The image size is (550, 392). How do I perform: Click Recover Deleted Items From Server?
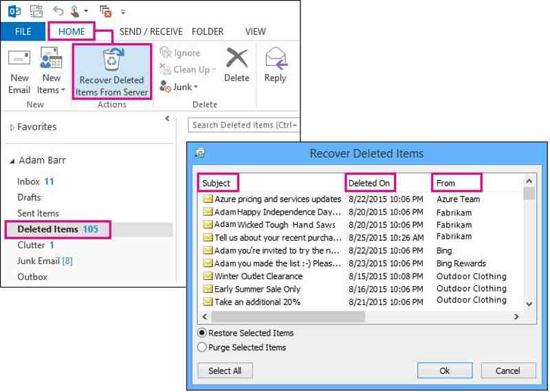112,72
